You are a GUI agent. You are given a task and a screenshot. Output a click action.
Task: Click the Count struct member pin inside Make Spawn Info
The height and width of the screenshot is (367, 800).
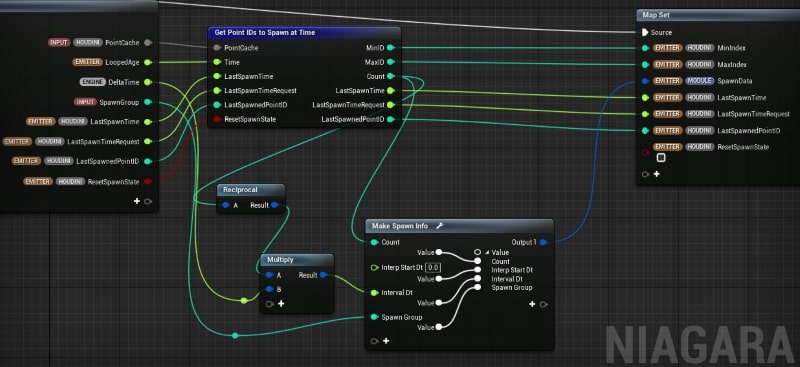tap(478, 261)
